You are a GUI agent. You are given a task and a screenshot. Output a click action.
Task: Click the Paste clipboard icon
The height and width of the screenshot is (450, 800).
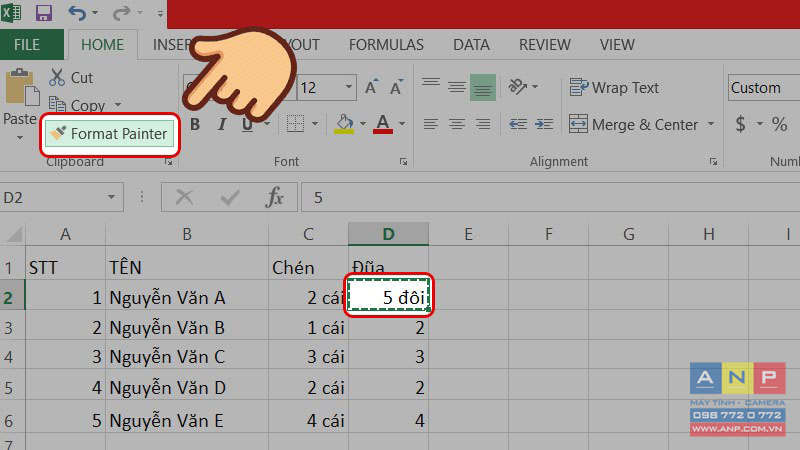(21, 88)
